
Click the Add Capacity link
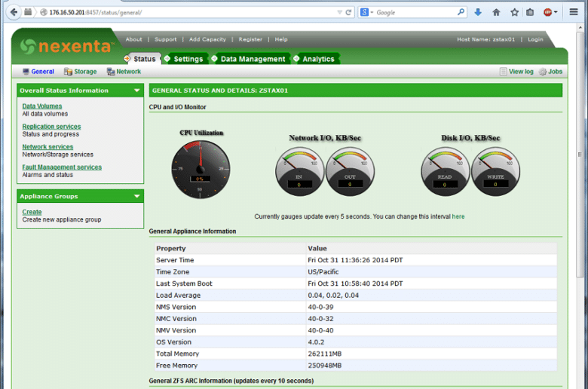tap(207, 39)
